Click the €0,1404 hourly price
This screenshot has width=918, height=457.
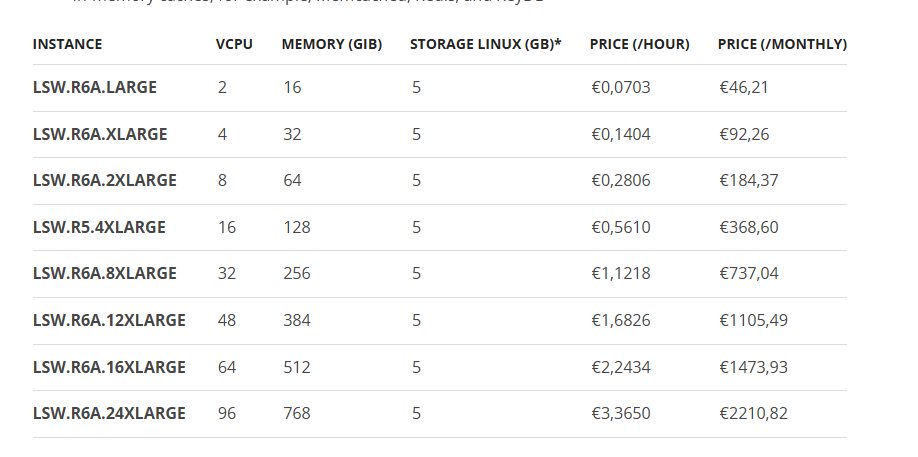tap(621, 134)
